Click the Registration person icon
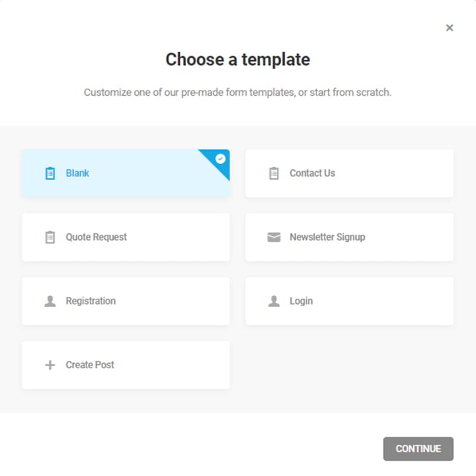This screenshot has height=476, width=476. [50, 301]
